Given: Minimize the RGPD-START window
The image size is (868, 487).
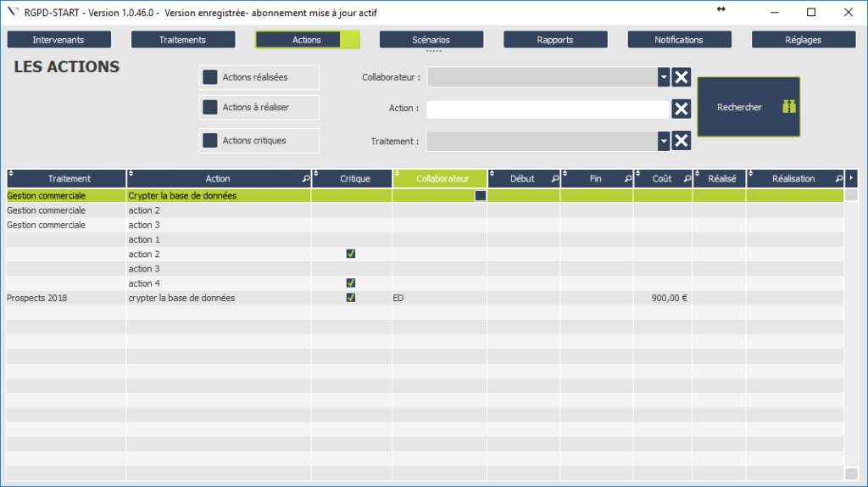Looking at the screenshot, I should (x=775, y=12).
